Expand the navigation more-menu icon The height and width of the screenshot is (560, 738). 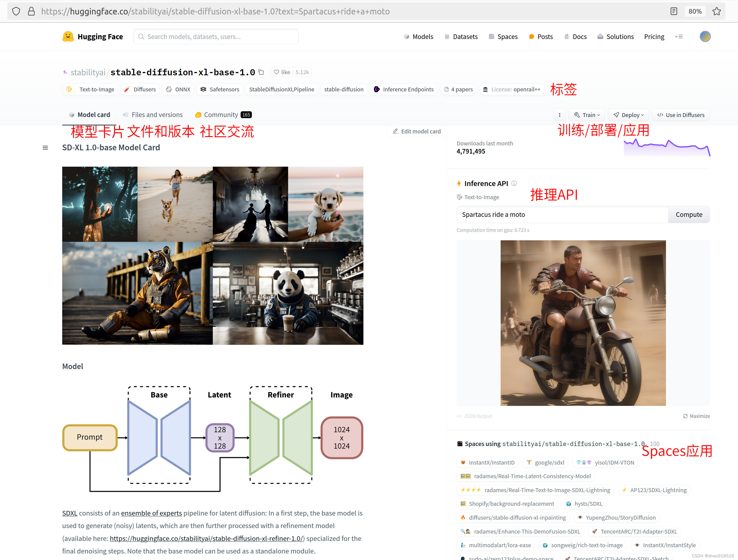tap(679, 37)
